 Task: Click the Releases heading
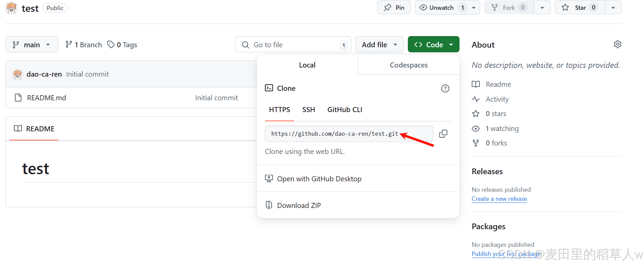487,171
